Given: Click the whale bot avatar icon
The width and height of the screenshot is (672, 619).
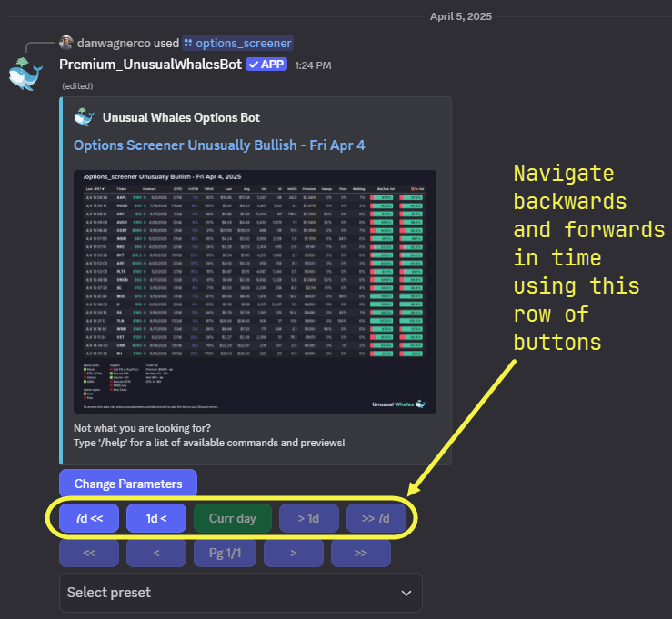Looking at the screenshot, I should pyautogui.click(x=25, y=74).
